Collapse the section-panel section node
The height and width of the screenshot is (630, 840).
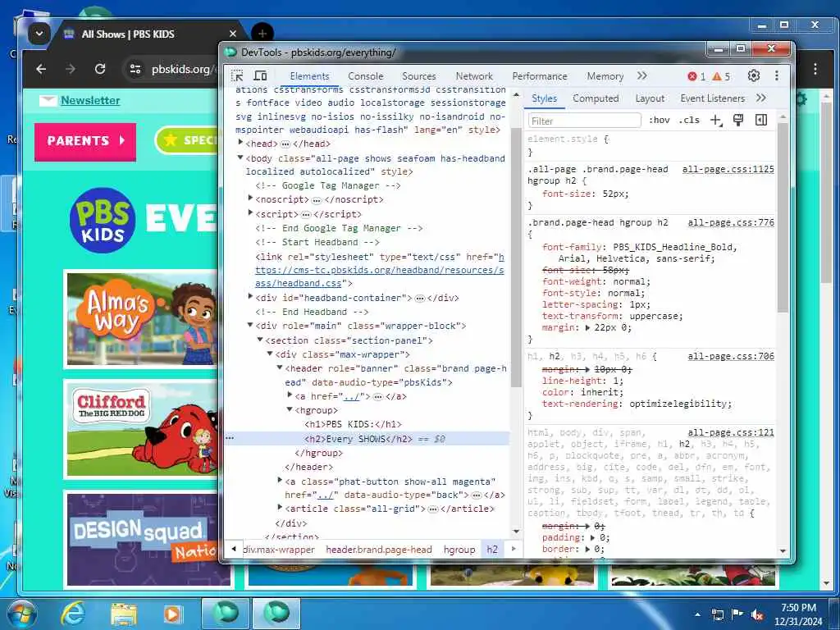tap(260, 339)
